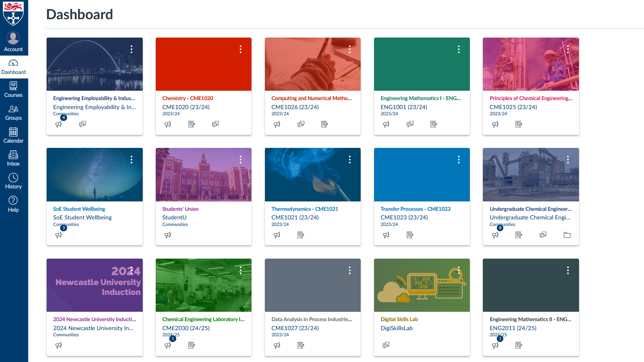
Task: Open CME2030 announcements icon
Action: [x=168, y=345]
